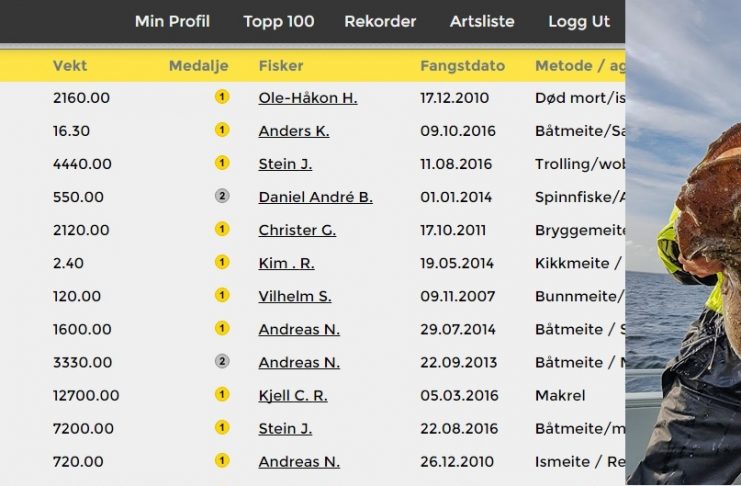
Task: Click silver medal icon in 3330.00 row
Action: (222, 362)
